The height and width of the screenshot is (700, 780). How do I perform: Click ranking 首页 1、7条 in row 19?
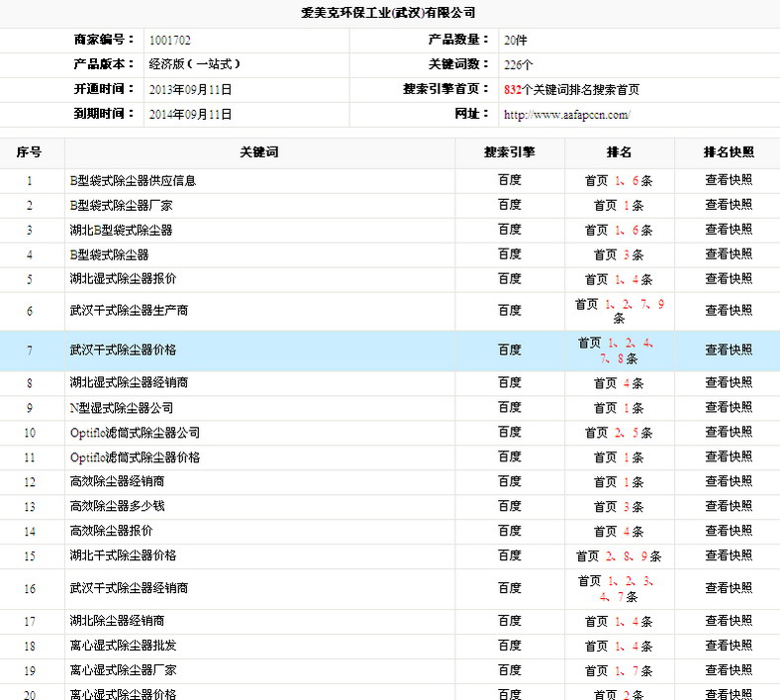[x=619, y=671]
